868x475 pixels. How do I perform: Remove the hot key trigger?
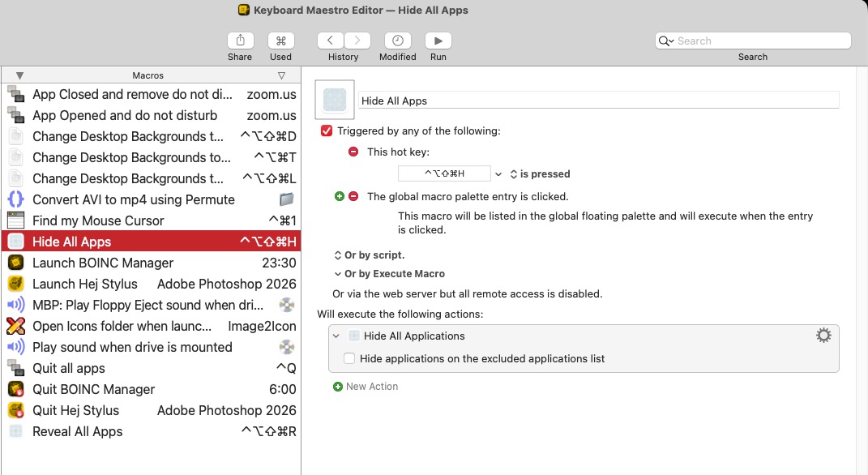353,152
